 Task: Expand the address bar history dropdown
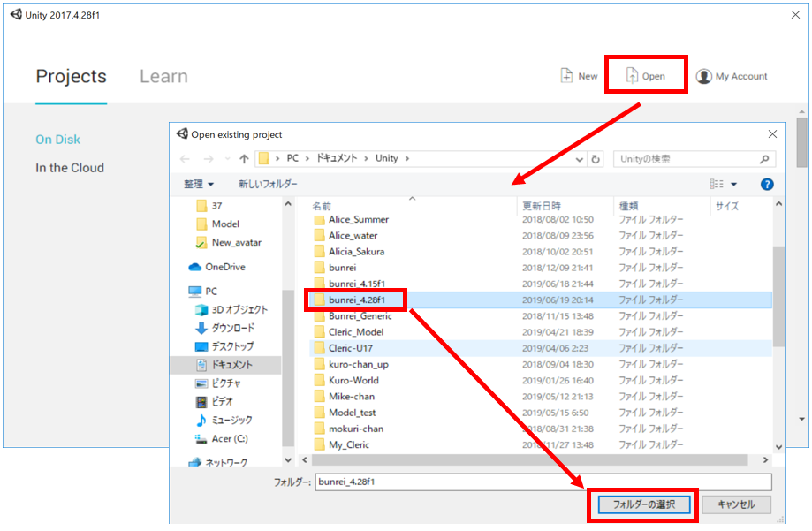579,159
